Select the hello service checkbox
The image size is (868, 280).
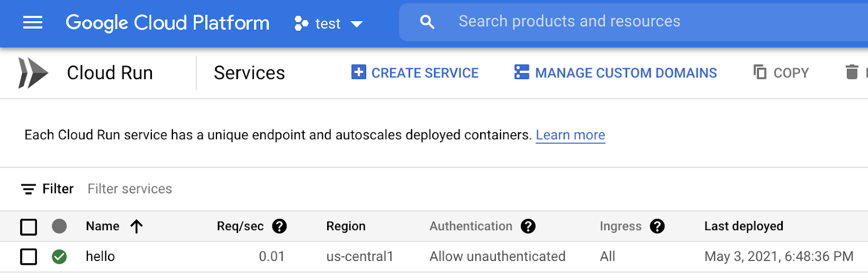tap(29, 257)
